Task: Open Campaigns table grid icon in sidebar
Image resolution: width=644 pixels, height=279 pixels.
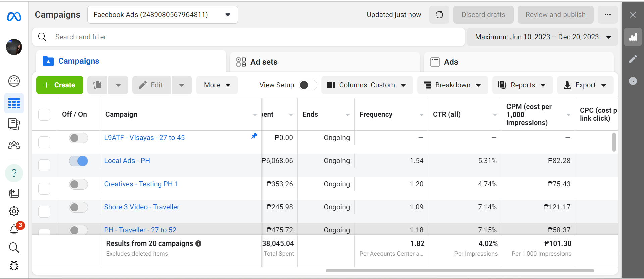Action: (x=14, y=103)
